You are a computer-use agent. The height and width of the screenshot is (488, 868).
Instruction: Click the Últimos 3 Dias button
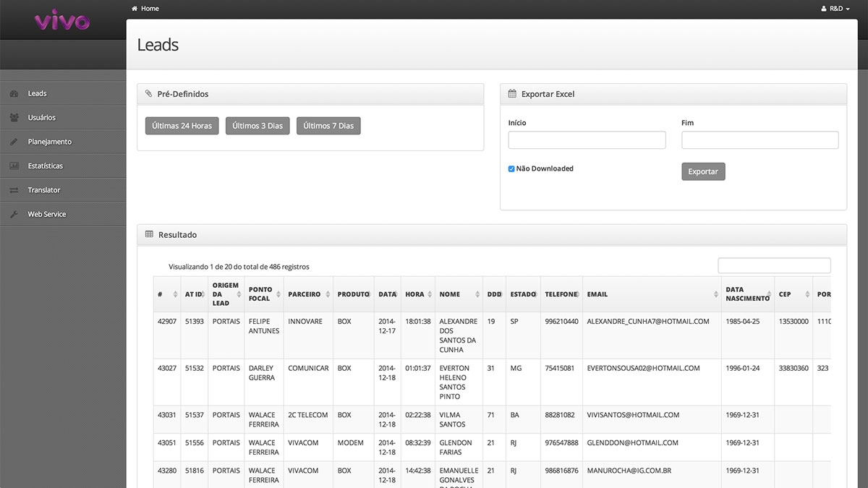(258, 126)
